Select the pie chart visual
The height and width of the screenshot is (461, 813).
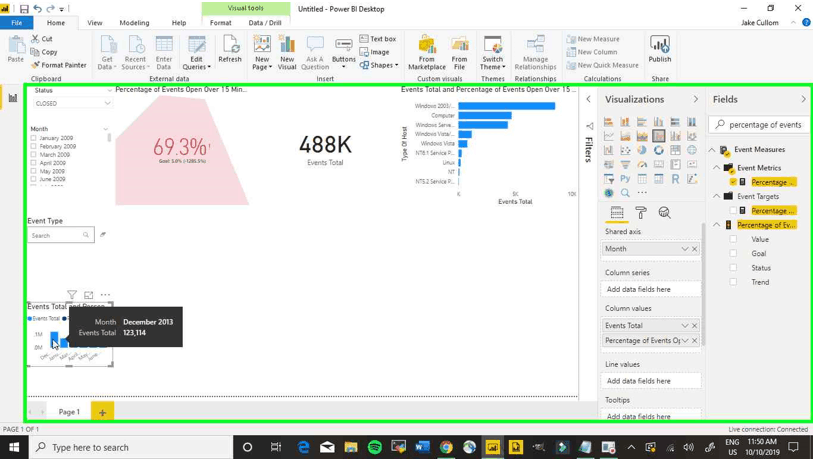point(642,150)
